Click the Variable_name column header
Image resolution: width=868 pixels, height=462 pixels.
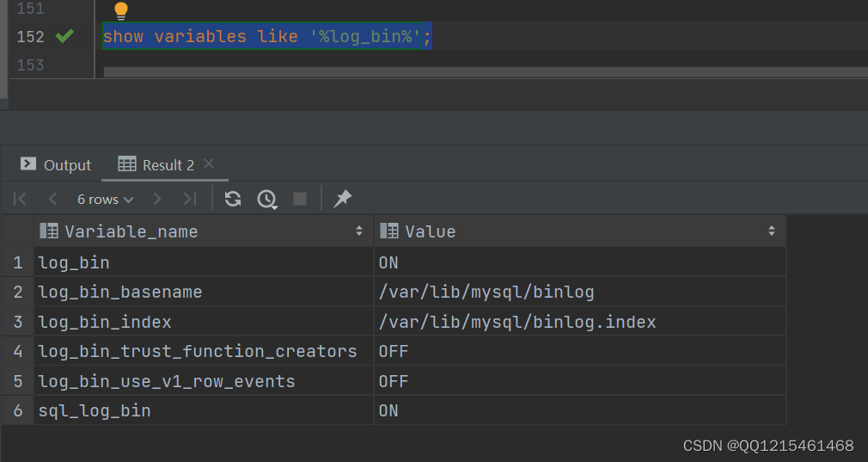click(204, 231)
